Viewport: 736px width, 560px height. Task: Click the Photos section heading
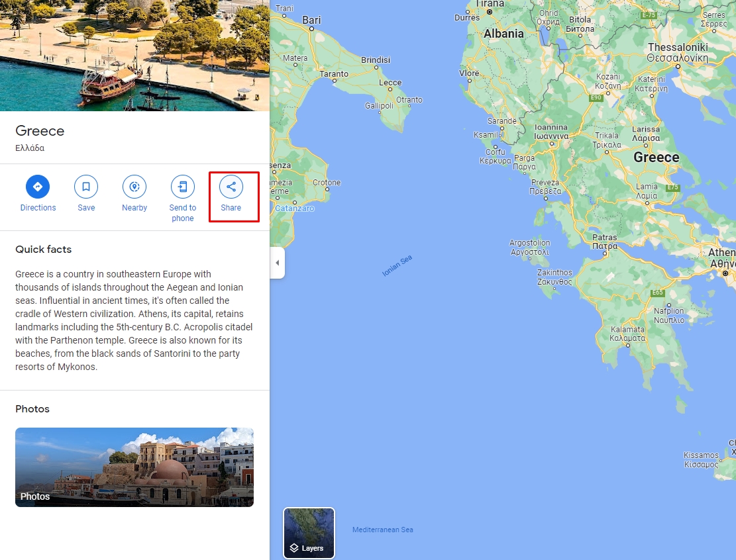point(32,409)
